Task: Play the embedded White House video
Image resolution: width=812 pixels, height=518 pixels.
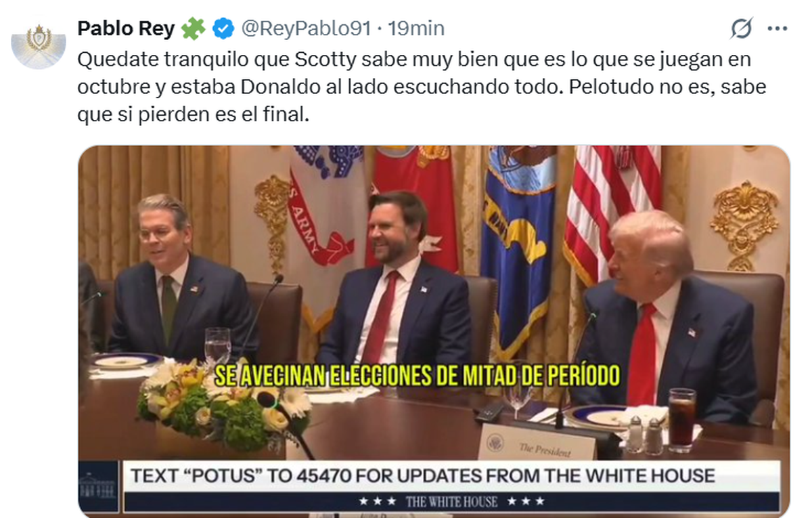Action: [x=434, y=330]
